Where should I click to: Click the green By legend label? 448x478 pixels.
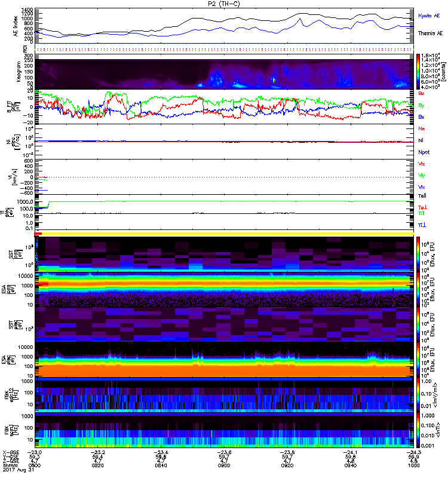click(x=421, y=105)
